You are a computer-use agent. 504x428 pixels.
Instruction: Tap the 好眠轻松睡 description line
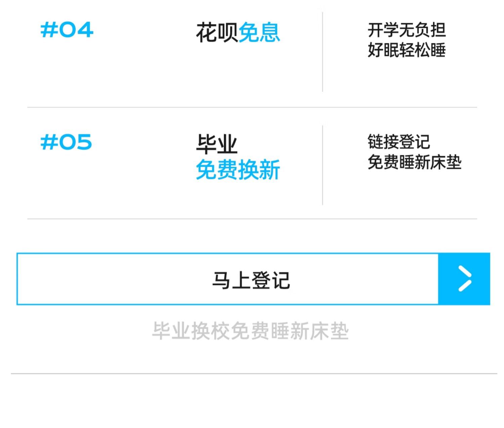pos(407,50)
